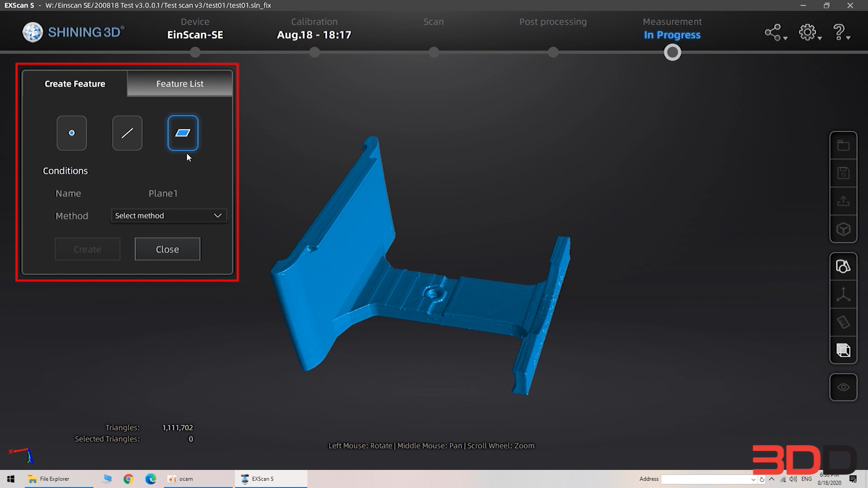Click the 3D cube icon in right toolbar
This screenshot has width=868, height=488.
843,229
